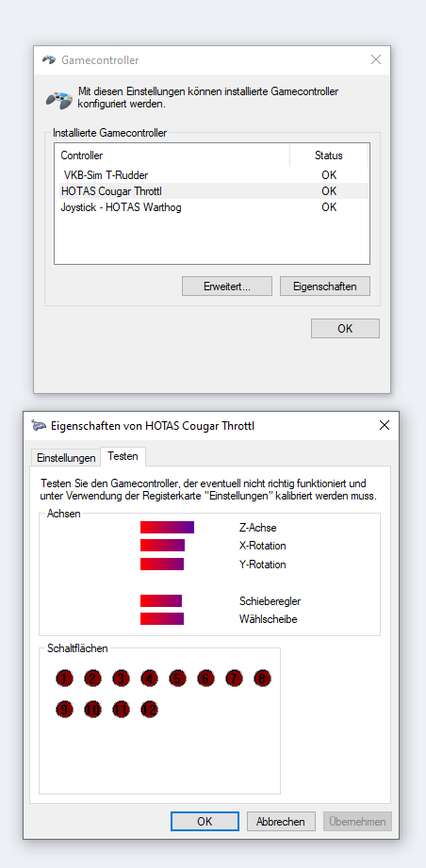
Task: Click the gamepad icon beside the description text
Action: pos(59,100)
